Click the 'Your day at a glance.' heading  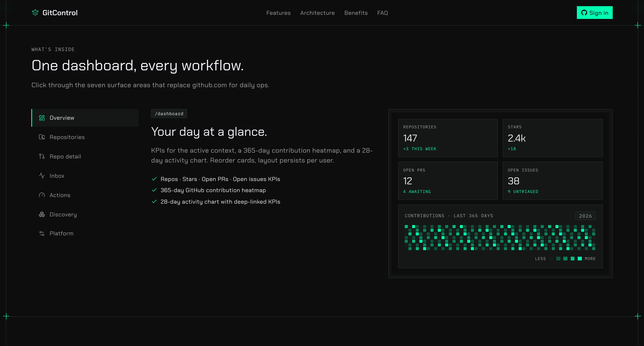209,132
